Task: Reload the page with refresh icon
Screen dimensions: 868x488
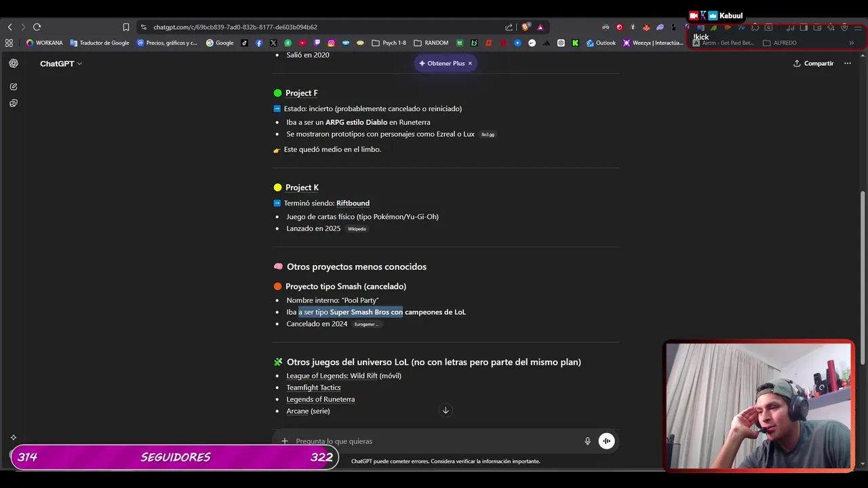Action: [37, 27]
